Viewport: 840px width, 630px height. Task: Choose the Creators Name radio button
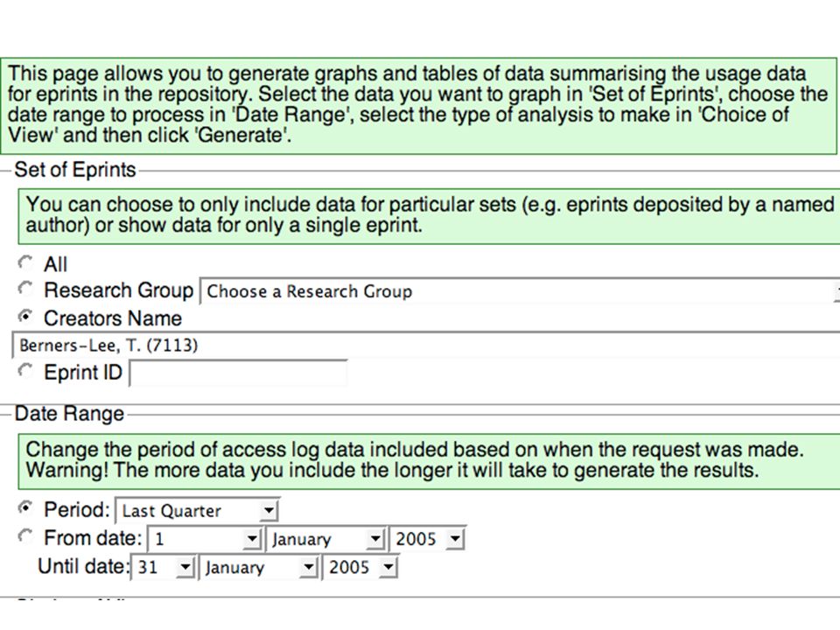click(x=25, y=317)
